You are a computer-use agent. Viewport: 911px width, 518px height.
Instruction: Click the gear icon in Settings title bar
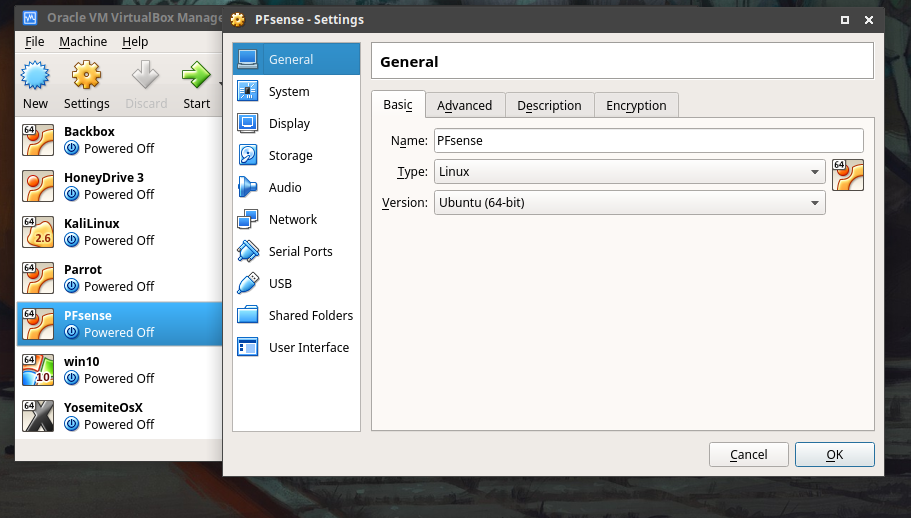[238, 19]
